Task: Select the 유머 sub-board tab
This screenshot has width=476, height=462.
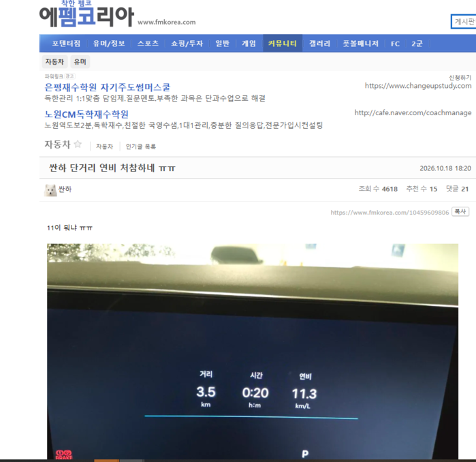Action: coord(80,61)
